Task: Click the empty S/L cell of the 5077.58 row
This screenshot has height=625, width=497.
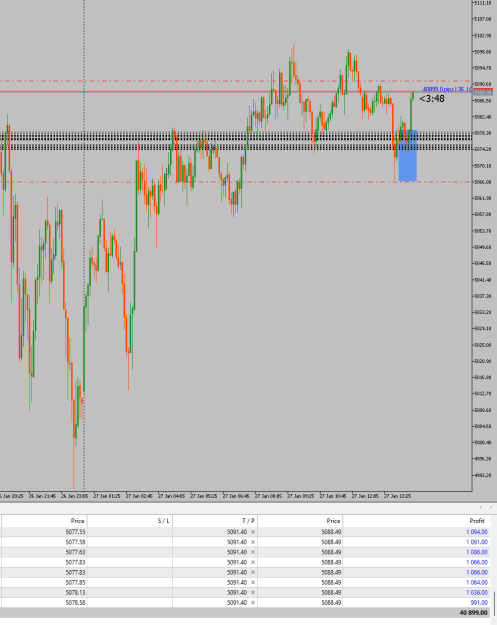Action: click(x=130, y=542)
